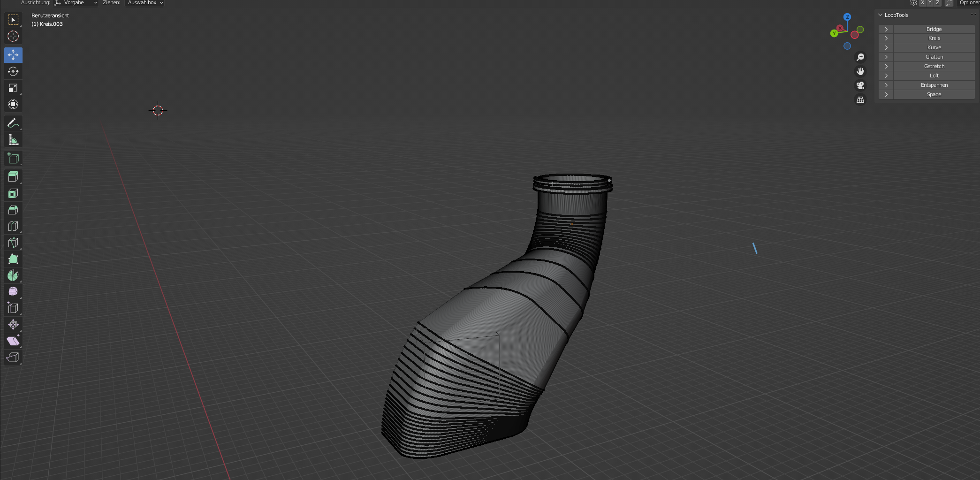Click the '(1) Kreis.003' object label
The height and width of the screenshot is (480, 980).
pyautogui.click(x=47, y=24)
